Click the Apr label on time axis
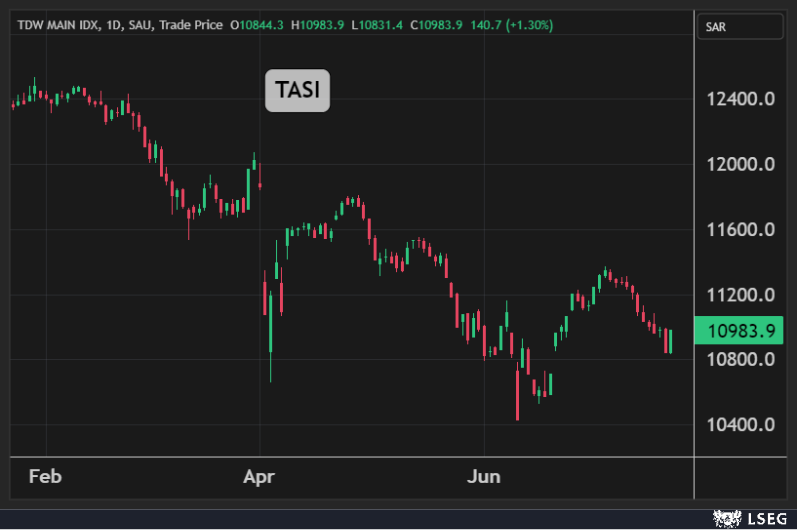The image size is (797, 530). tap(260, 476)
